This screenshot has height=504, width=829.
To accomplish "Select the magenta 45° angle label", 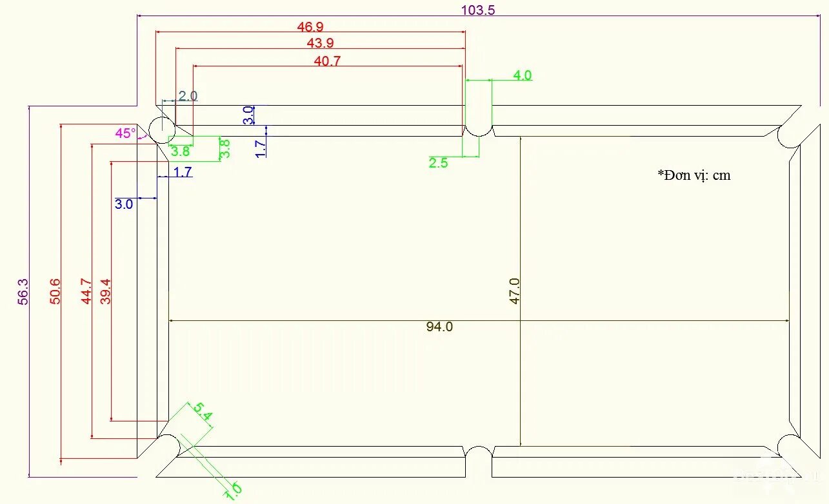I will (x=125, y=133).
